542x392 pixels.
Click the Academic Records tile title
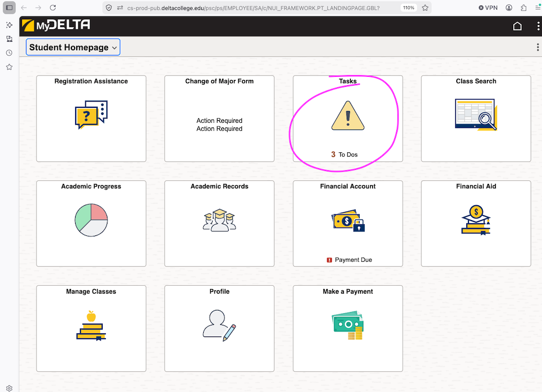pyautogui.click(x=220, y=186)
